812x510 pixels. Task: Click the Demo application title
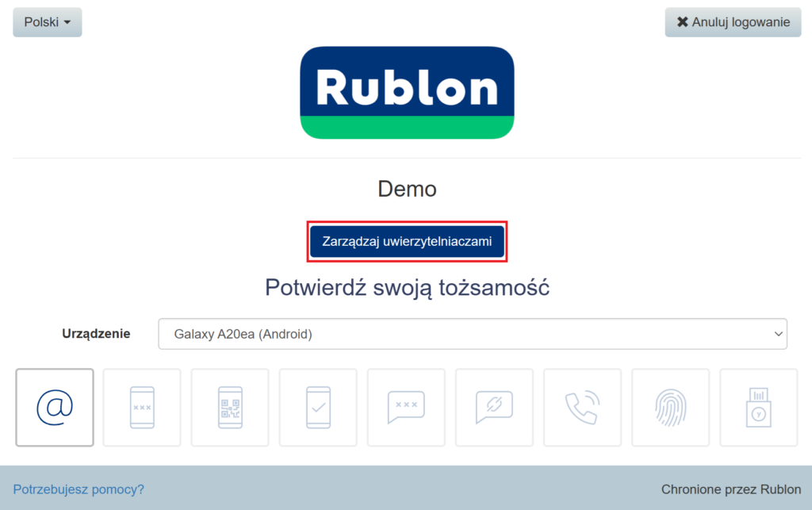tap(407, 190)
